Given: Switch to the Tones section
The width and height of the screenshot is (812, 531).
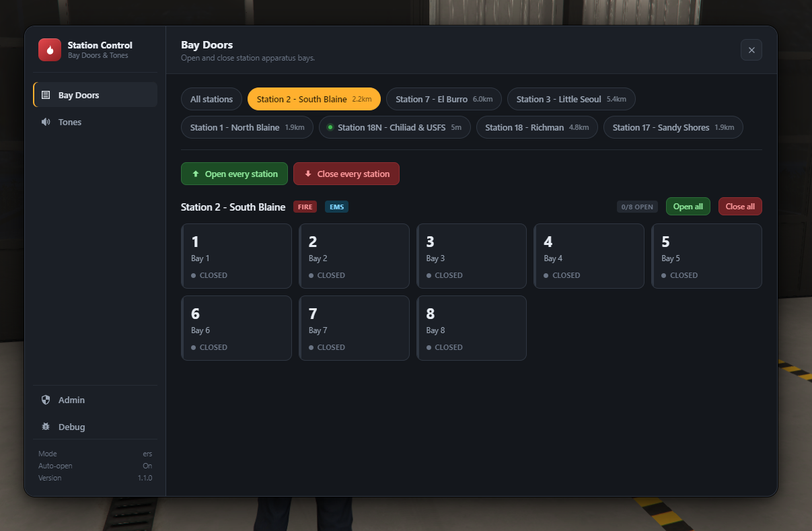Looking at the screenshot, I should coord(95,122).
